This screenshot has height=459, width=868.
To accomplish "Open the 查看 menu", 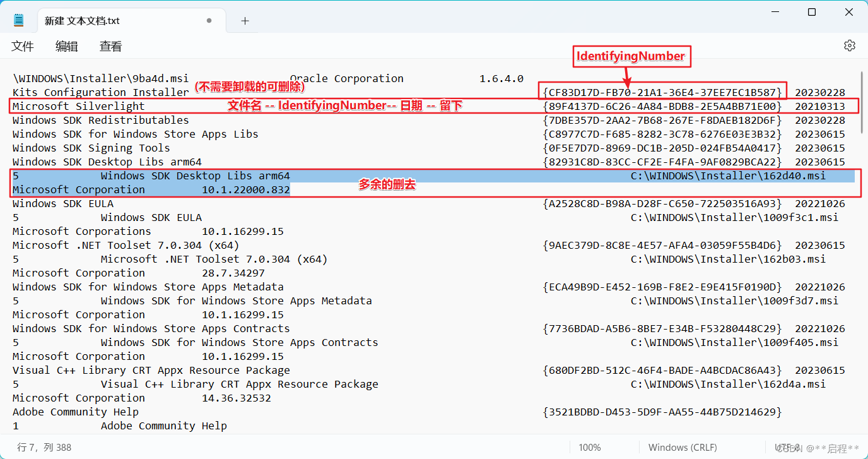I will [x=111, y=46].
